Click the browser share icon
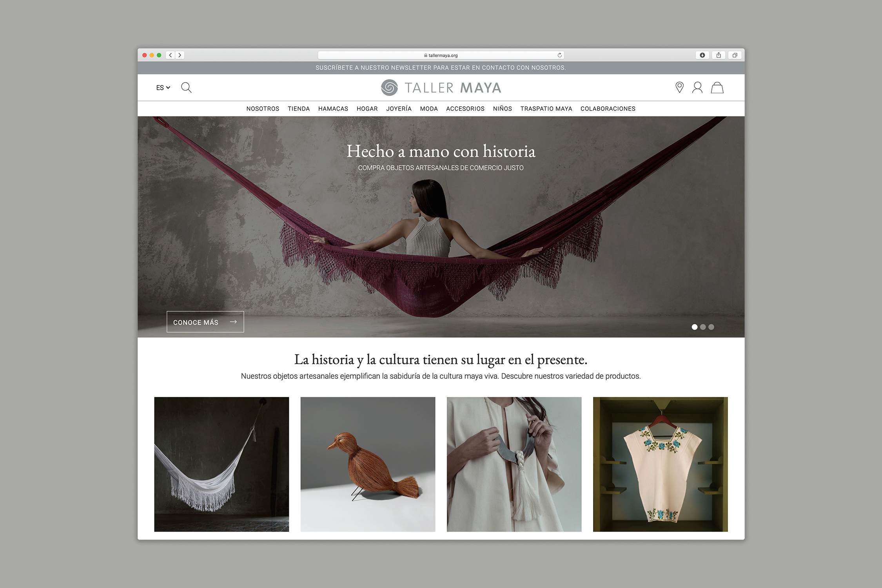This screenshot has width=882, height=588. pos(719,55)
